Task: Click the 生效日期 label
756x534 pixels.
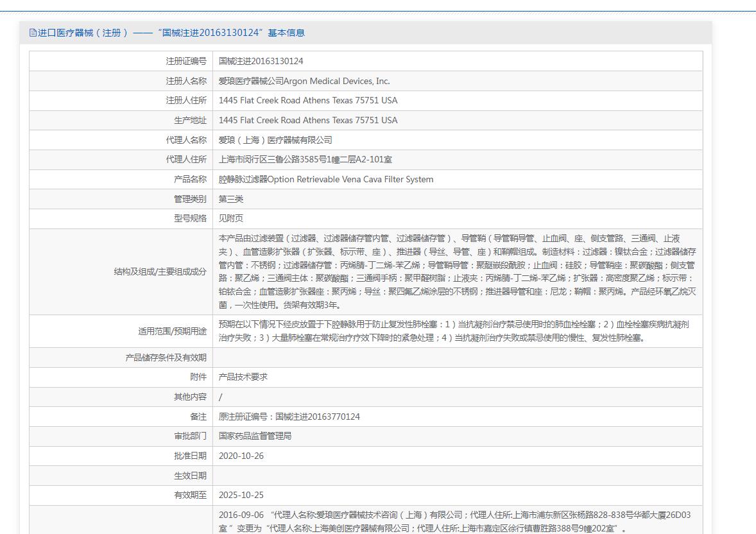Action: click(190, 476)
